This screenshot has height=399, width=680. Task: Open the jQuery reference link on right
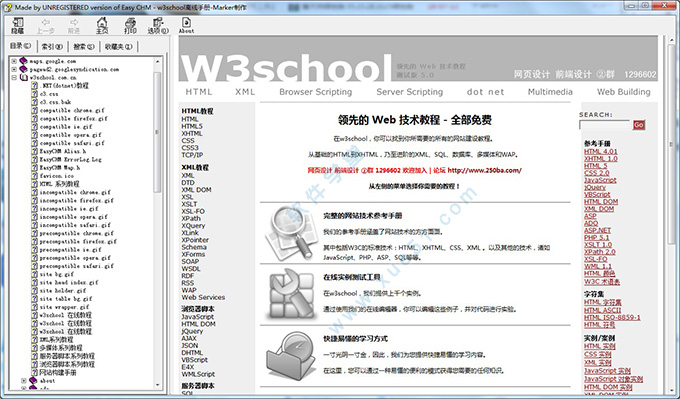click(x=595, y=187)
